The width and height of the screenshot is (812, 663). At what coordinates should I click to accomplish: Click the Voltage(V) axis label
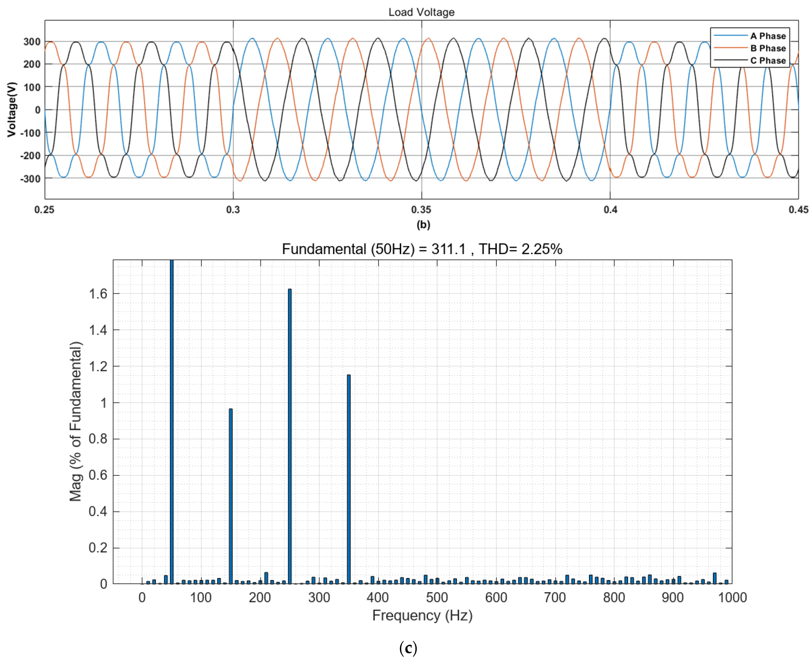pos(12,109)
